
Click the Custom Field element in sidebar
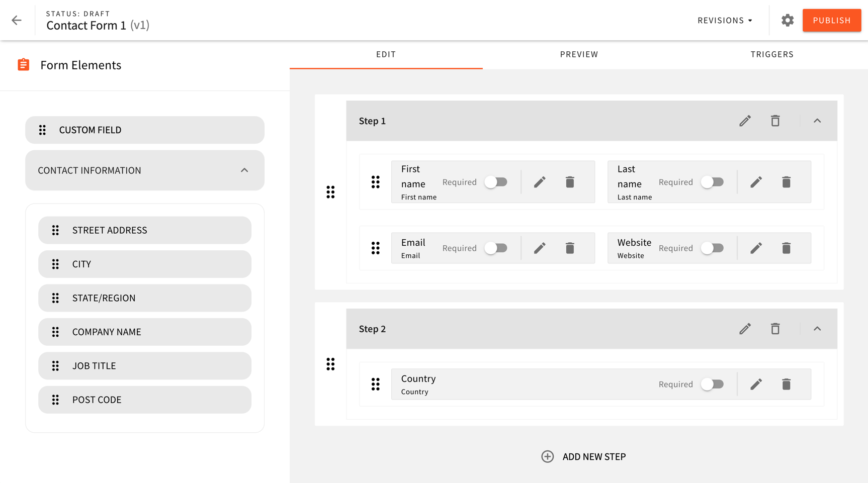(144, 130)
